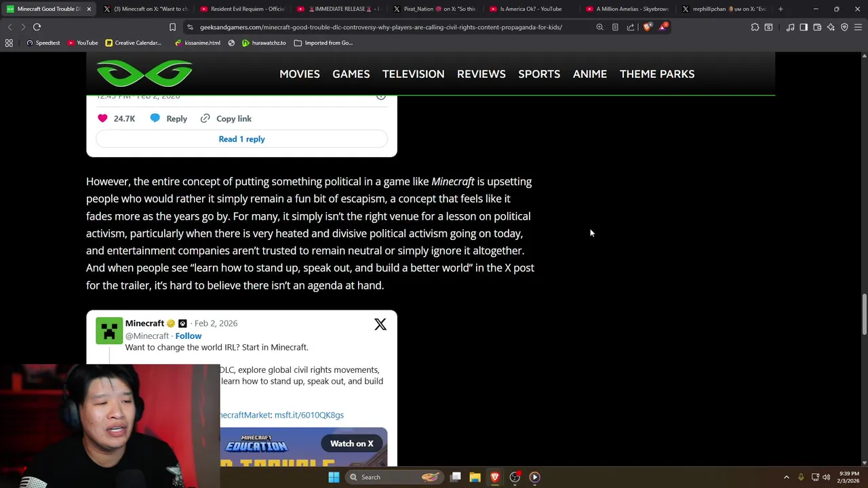This screenshot has width=868, height=488.
Task: Open the media control music note icon
Action: pos(790,27)
